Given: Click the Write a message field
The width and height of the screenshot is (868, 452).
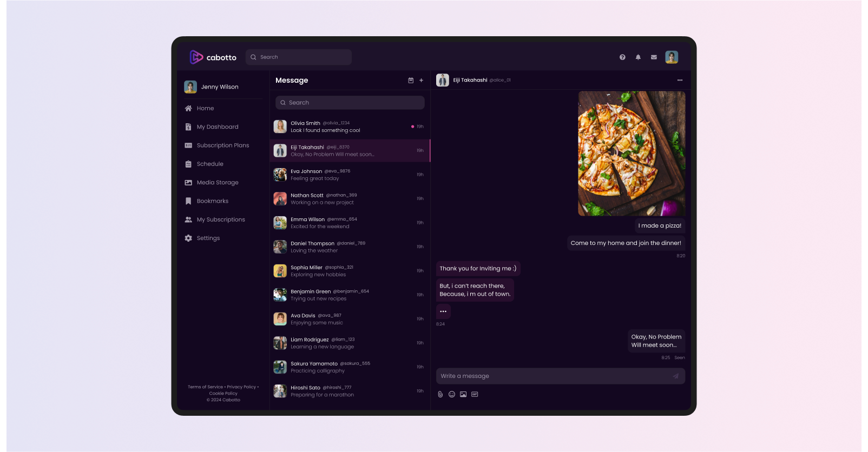Looking at the screenshot, I should [x=552, y=376].
